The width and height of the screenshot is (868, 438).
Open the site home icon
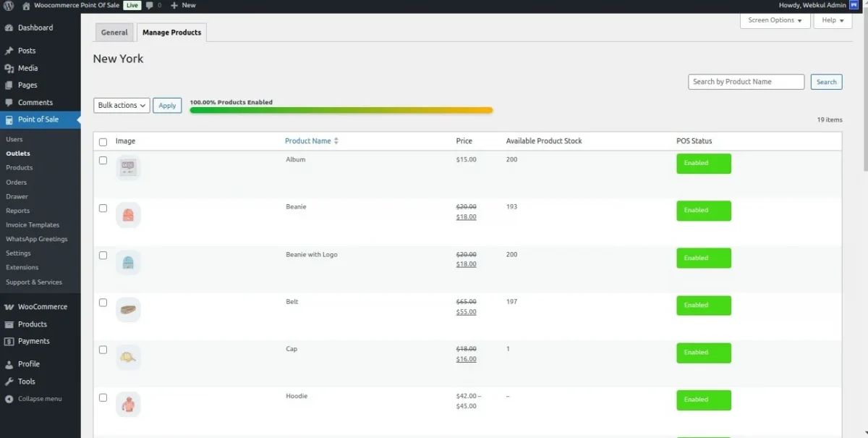click(27, 5)
